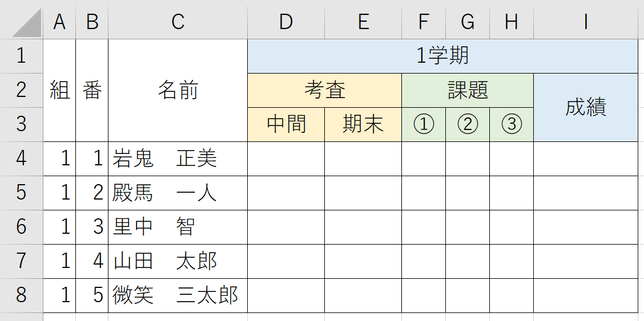Select the name cell 山田 太郎

coord(178,262)
